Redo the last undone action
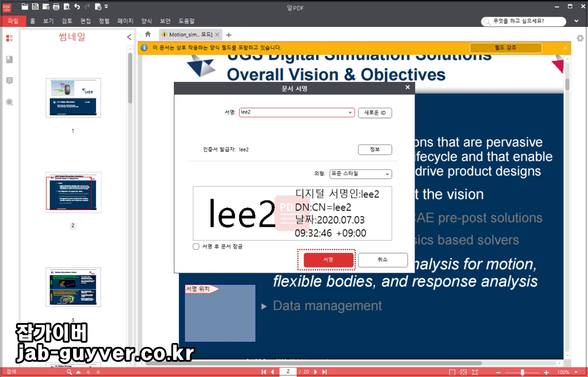The image size is (588, 377). [x=87, y=7]
